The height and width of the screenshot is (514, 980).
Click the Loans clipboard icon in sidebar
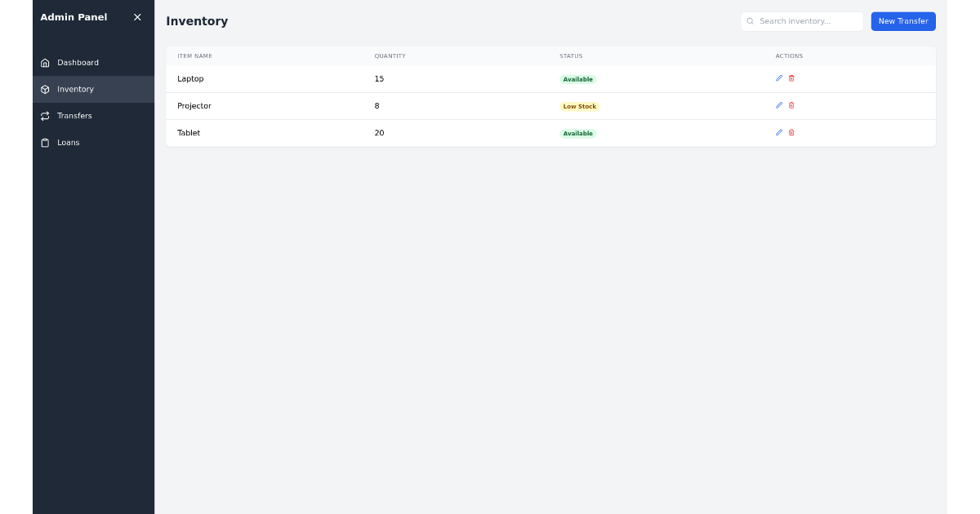(x=45, y=143)
